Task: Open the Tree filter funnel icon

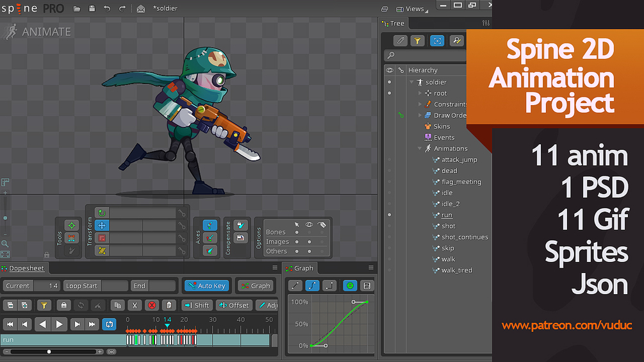Action: pos(417,40)
